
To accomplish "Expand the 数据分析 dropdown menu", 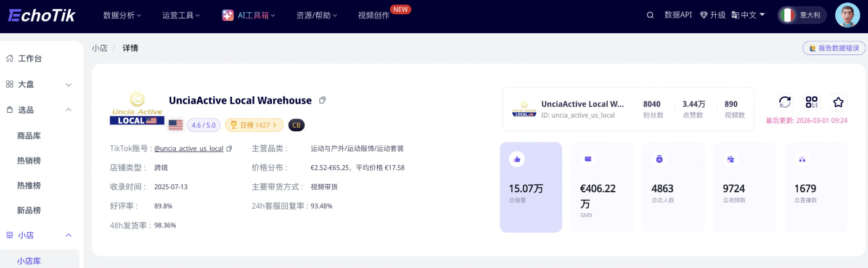I will [122, 15].
